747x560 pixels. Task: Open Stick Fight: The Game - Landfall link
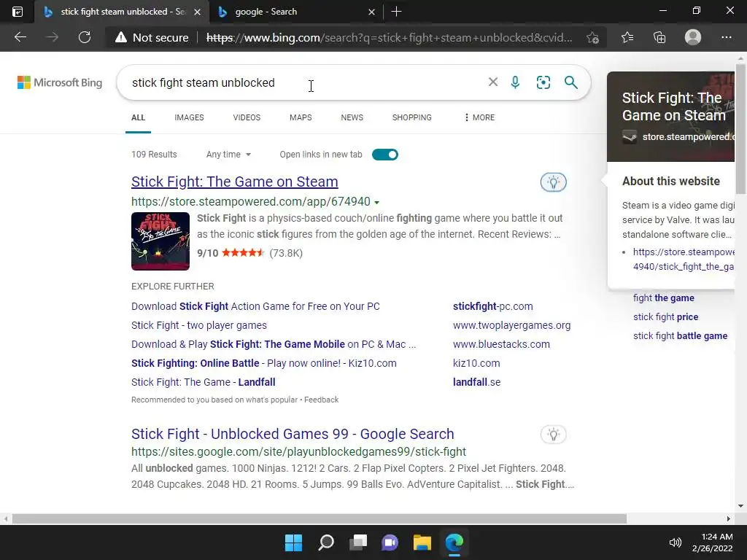[x=204, y=382]
